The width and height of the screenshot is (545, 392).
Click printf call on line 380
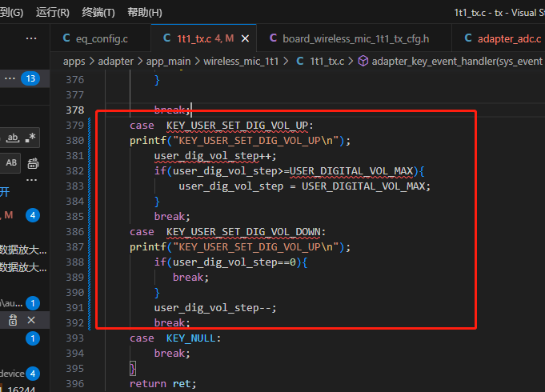pyautogui.click(x=240, y=141)
